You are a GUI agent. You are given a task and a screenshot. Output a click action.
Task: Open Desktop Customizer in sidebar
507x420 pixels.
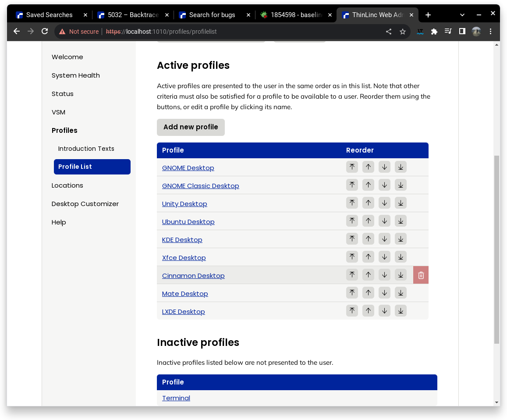click(x=85, y=204)
